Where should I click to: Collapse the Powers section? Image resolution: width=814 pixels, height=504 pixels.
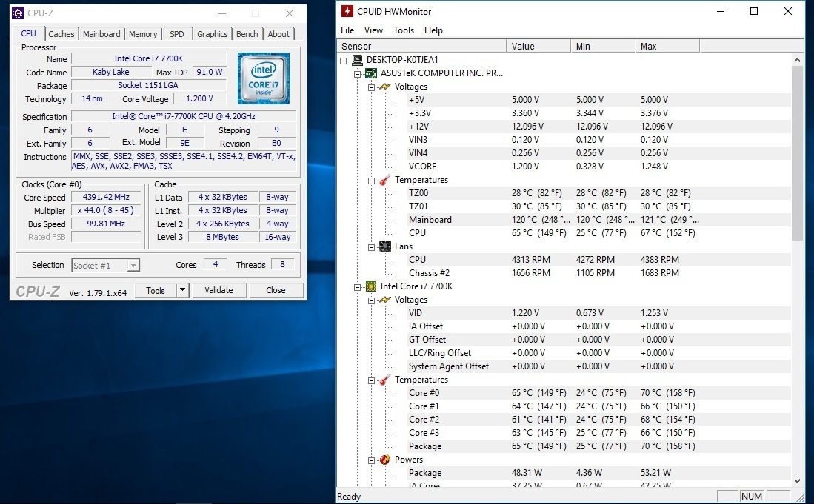click(x=372, y=460)
